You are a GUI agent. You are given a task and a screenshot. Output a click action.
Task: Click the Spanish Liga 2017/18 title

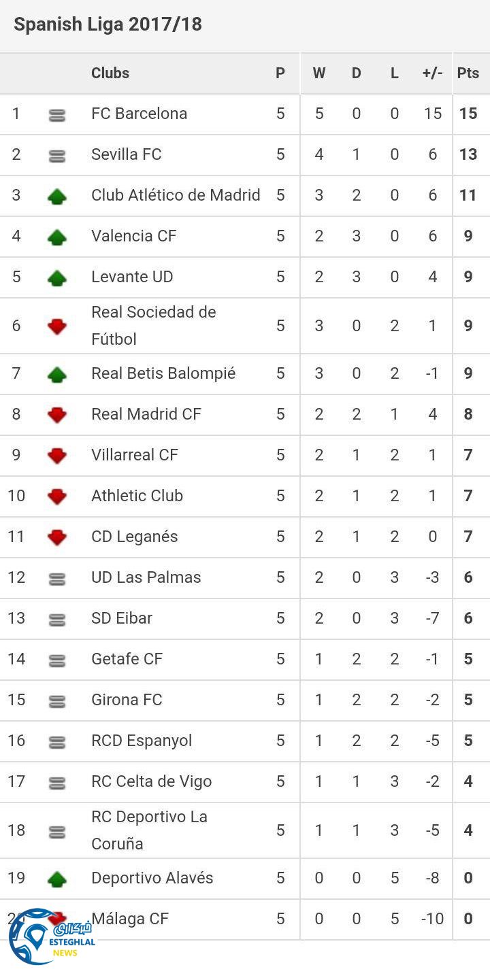pos(108,24)
